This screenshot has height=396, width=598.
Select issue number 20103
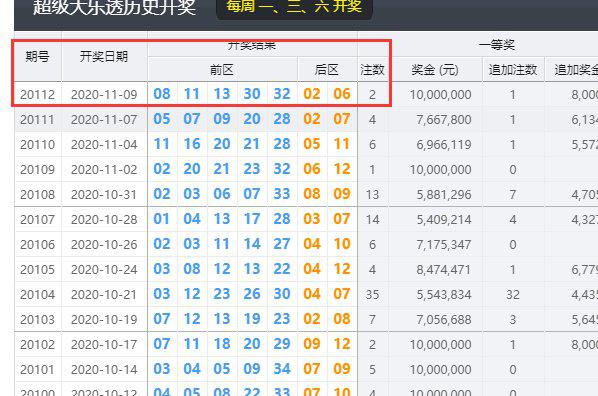pos(37,319)
